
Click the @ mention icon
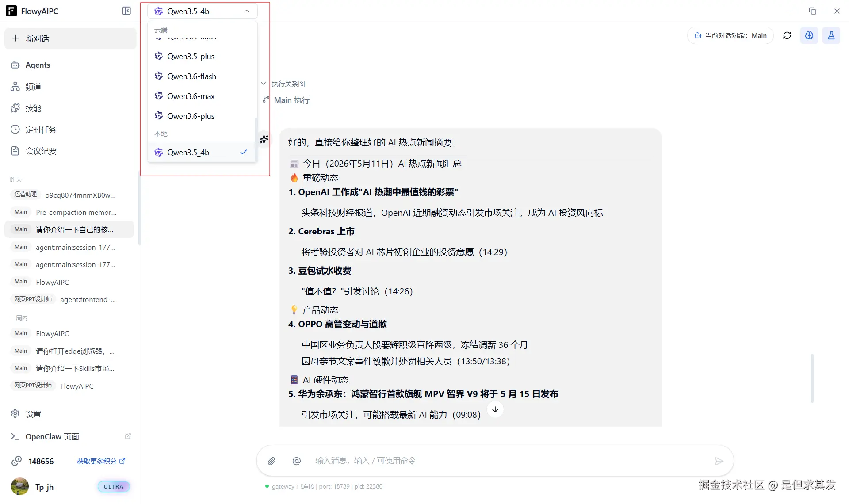297,461
